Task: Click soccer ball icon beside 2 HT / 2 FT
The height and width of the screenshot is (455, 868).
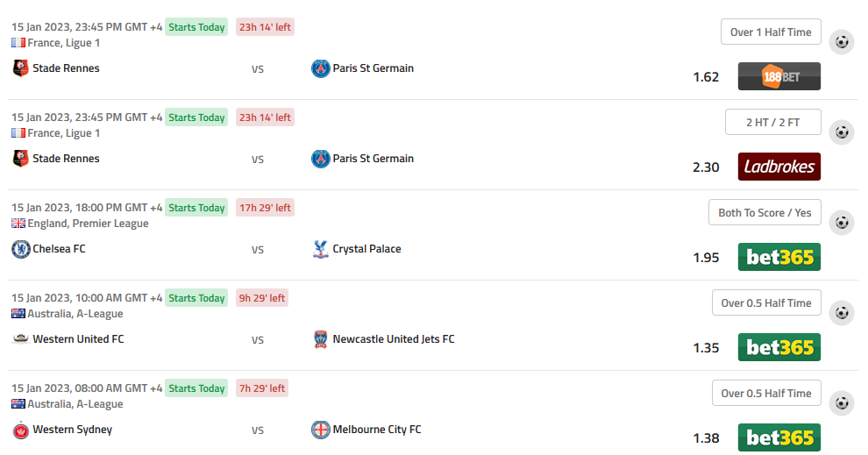Action: (842, 132)
